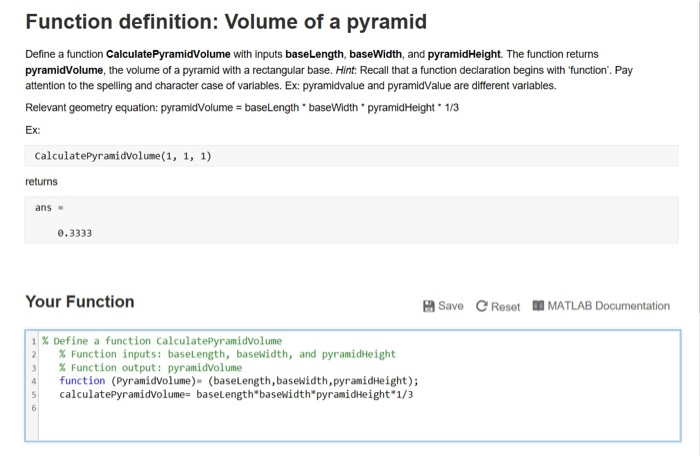The image size is (700, 457).
Task: Click the comment '% Function output: pyramidVolume'
Action: [150, 368]
